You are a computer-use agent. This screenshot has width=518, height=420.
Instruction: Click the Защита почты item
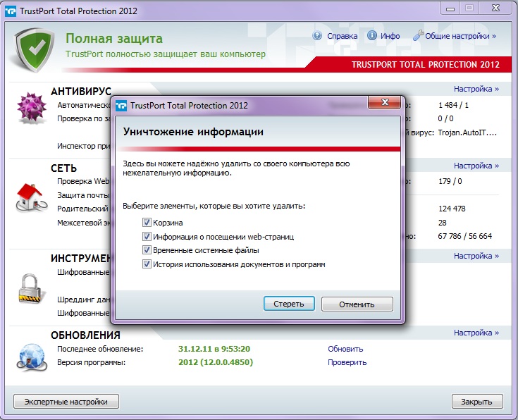point(83,195)
